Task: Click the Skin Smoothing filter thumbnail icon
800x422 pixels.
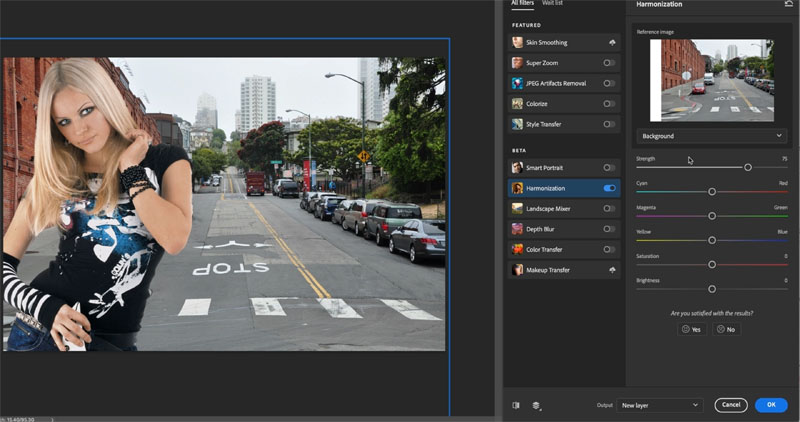Action: (x=517, y=42)
